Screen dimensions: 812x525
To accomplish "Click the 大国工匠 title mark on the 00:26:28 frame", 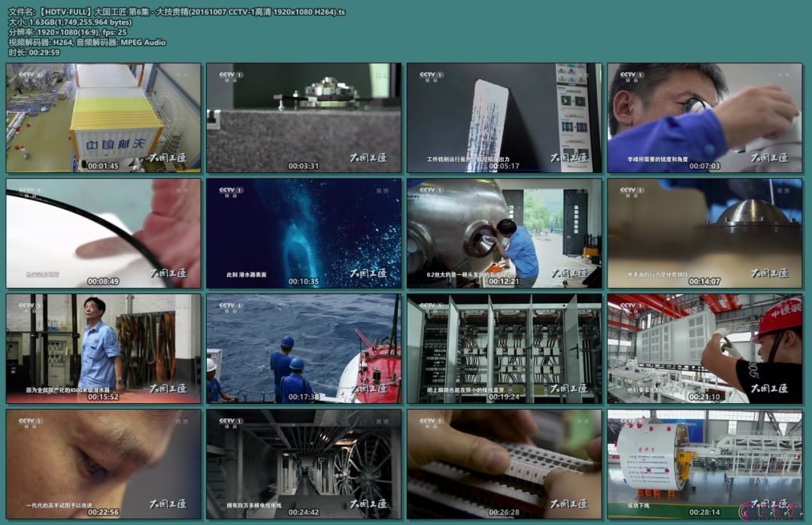I will (568, 504).
